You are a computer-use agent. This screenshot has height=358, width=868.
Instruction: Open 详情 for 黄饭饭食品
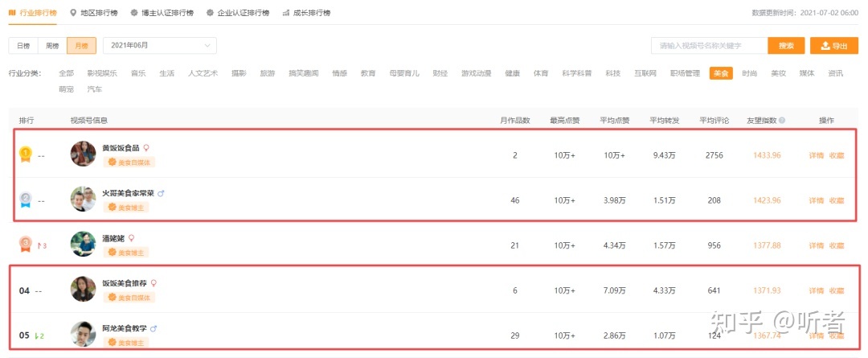pyautogui.click(x=816, y=155)
